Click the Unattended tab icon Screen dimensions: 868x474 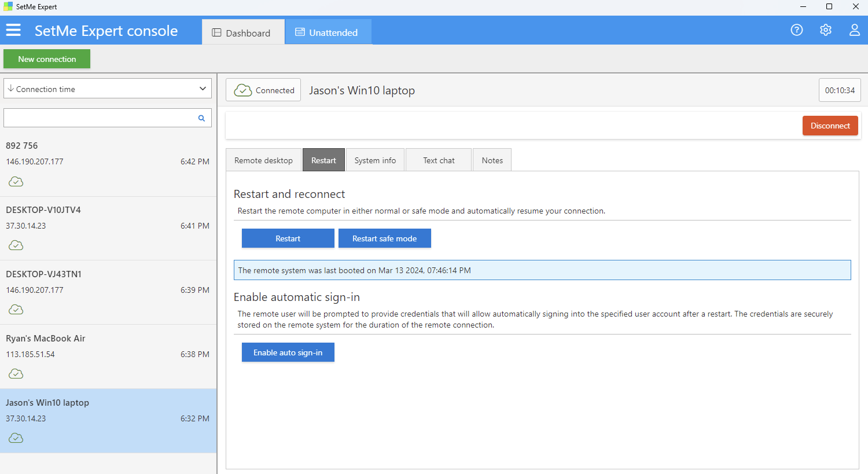300,32
